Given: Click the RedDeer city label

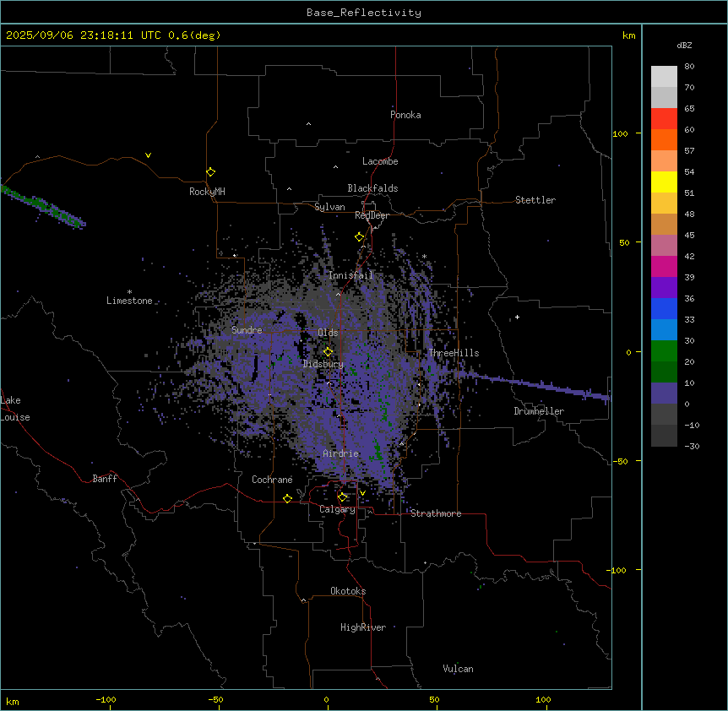Looking at the screenshot, I should tap(372, 215).
